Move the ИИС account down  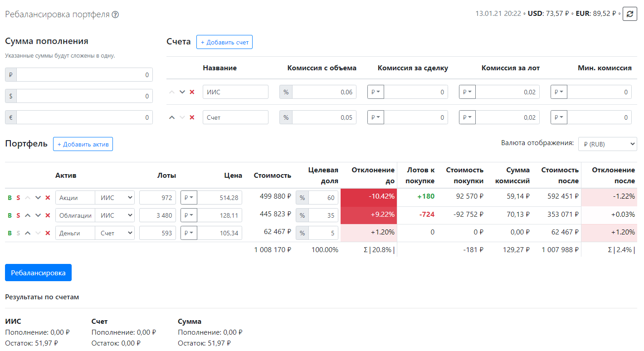coord(182,92)
